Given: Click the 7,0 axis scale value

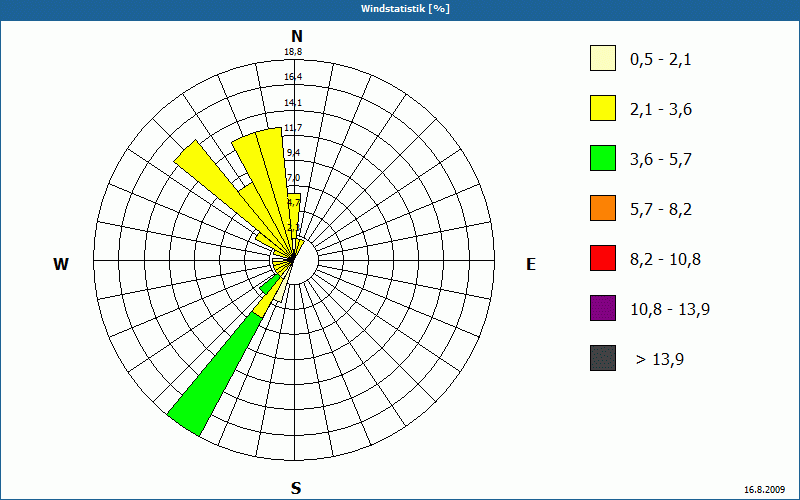Looking at the screenshot, I should [x=293, y=178].
